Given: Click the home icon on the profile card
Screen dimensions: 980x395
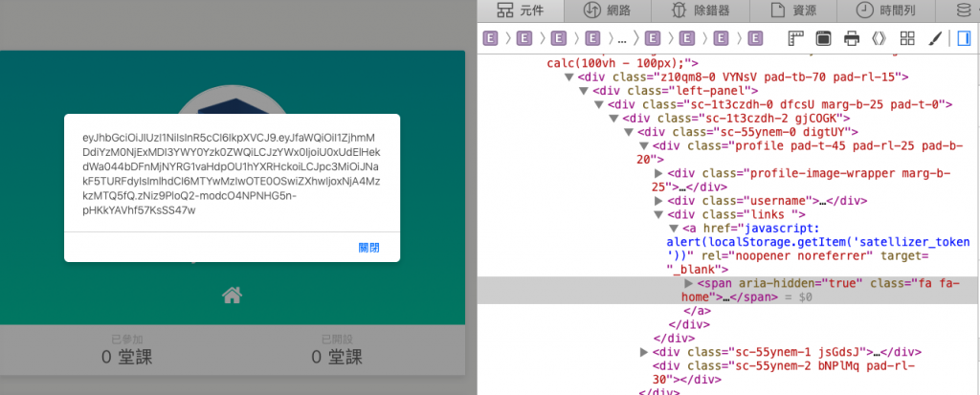Looking at the screenshot, I should click(232, 295).
